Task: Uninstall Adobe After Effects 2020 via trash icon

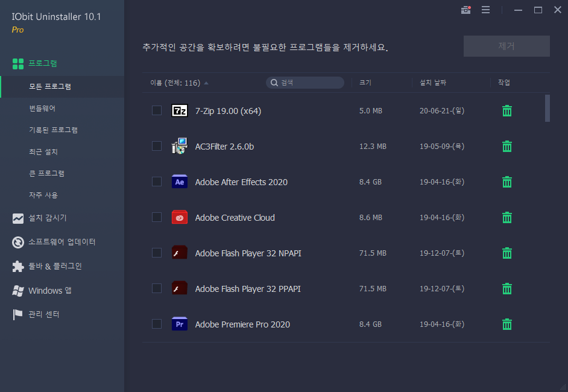Action: 506,182
